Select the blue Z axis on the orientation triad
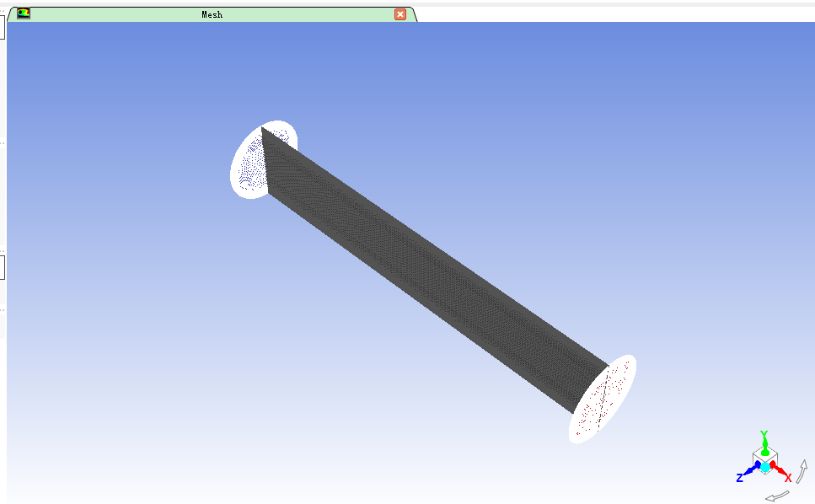 tap(751, 469)
